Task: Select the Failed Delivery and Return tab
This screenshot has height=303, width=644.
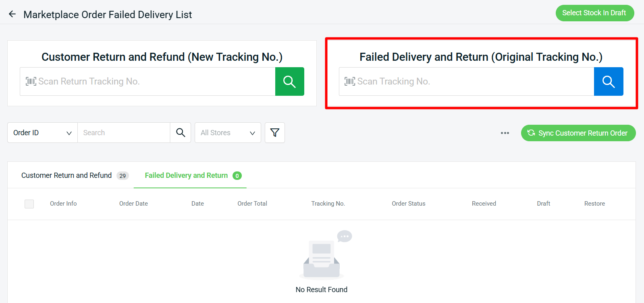Action: (x=186, y=175)
